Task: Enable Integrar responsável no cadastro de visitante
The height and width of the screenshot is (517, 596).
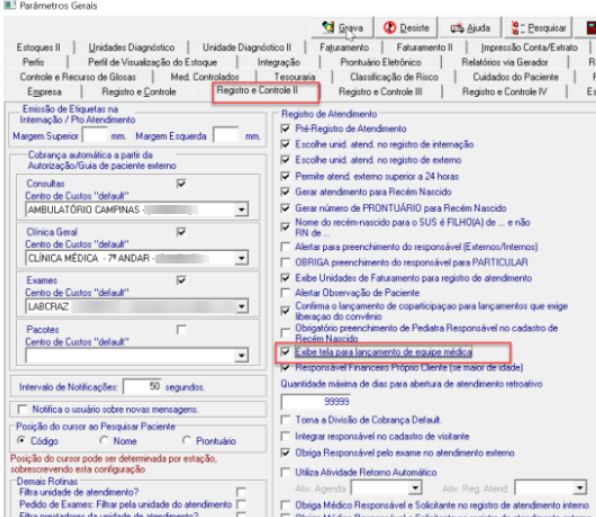Action: point(285,436)
